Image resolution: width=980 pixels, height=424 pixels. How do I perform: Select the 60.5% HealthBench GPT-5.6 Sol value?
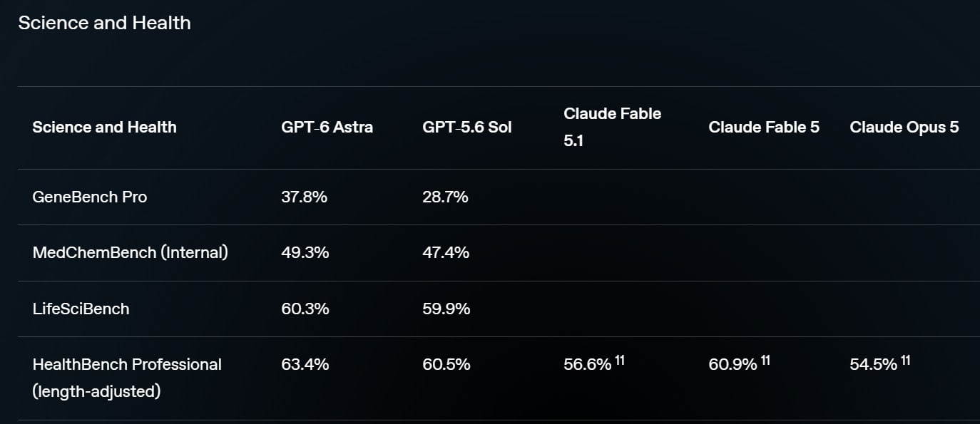446,364
